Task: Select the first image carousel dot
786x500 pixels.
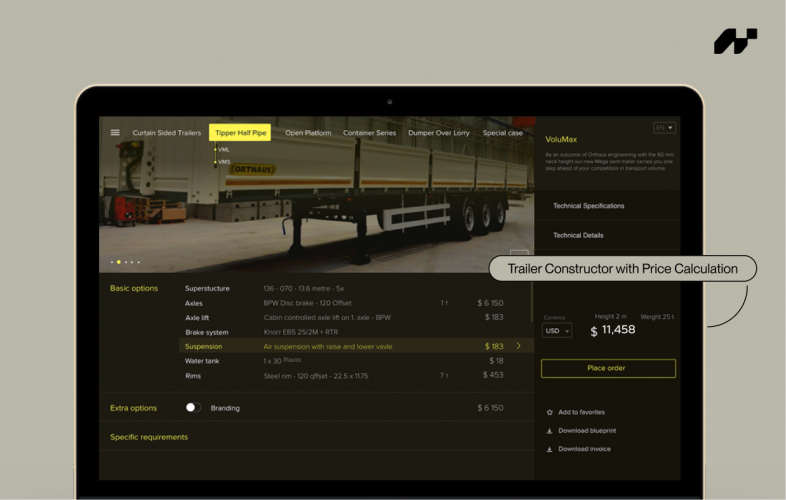Action: click(x=112, y=262)
